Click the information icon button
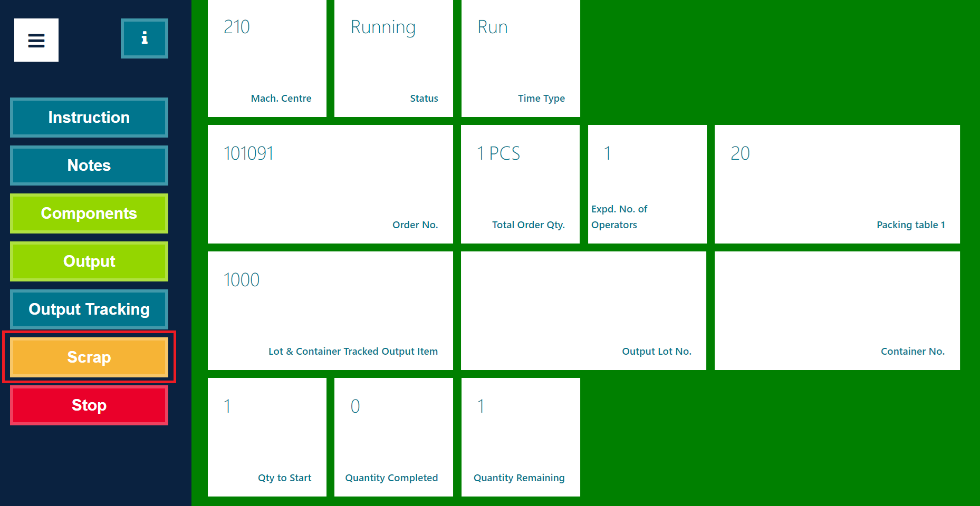The height and width of the screenshot is (506, 980). 144,38
